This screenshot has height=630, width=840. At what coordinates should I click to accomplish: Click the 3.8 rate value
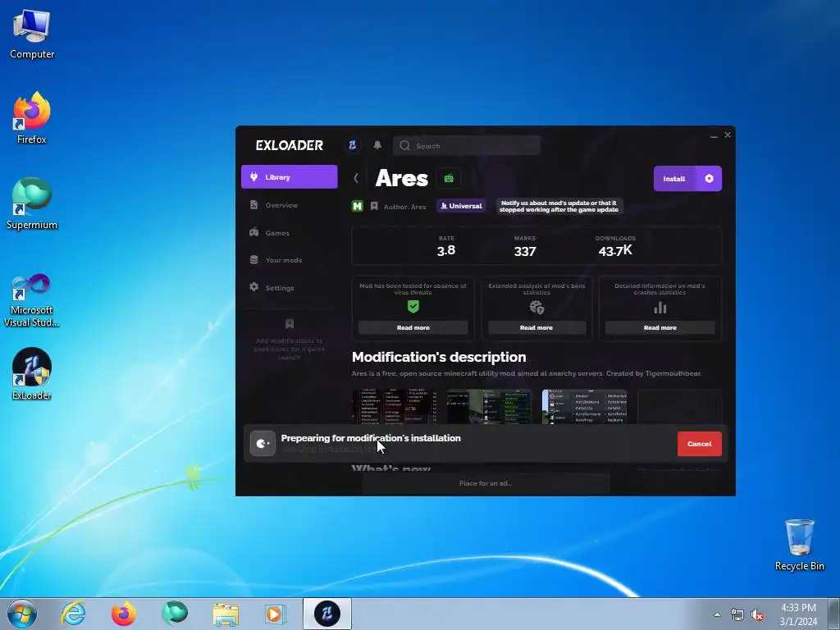(445, 251)
